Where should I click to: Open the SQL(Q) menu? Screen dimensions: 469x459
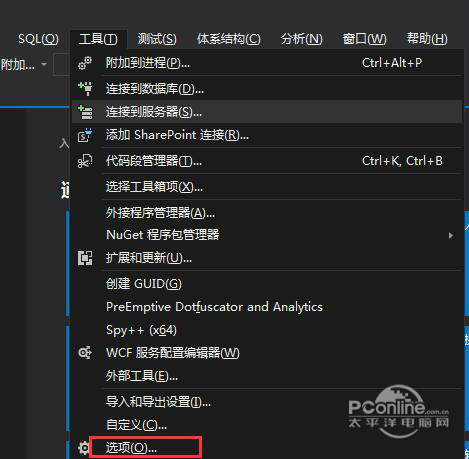(x=38, y=39)
